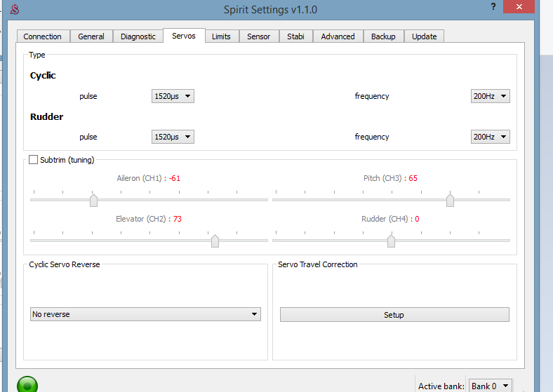553x392 pixels.
Task: Enable the Subtrim (tuning) checkbox
Action: click(x=33, y=160)
